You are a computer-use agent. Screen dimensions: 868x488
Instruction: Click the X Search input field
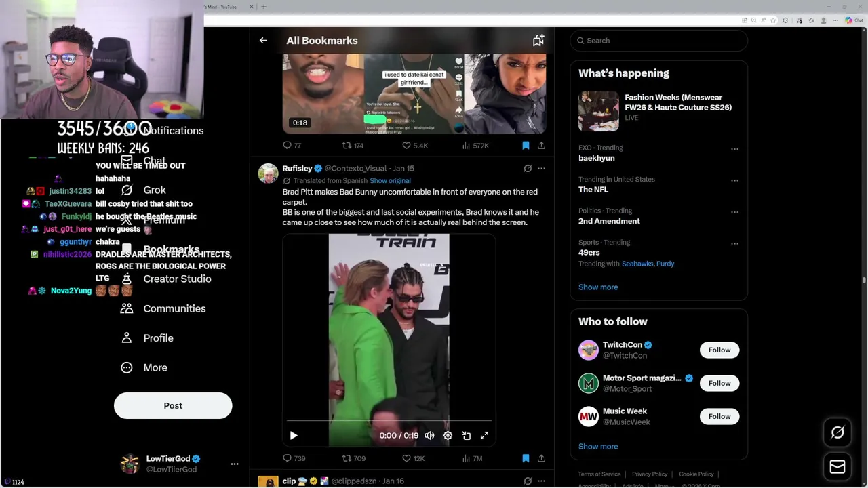[x=659, y=41]
